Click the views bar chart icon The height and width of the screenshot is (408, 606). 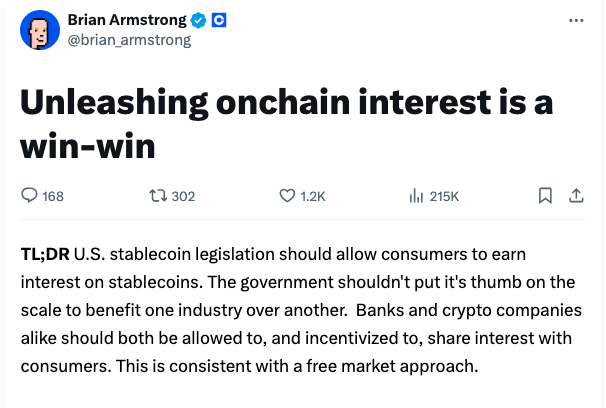click(x=416, y=196)
